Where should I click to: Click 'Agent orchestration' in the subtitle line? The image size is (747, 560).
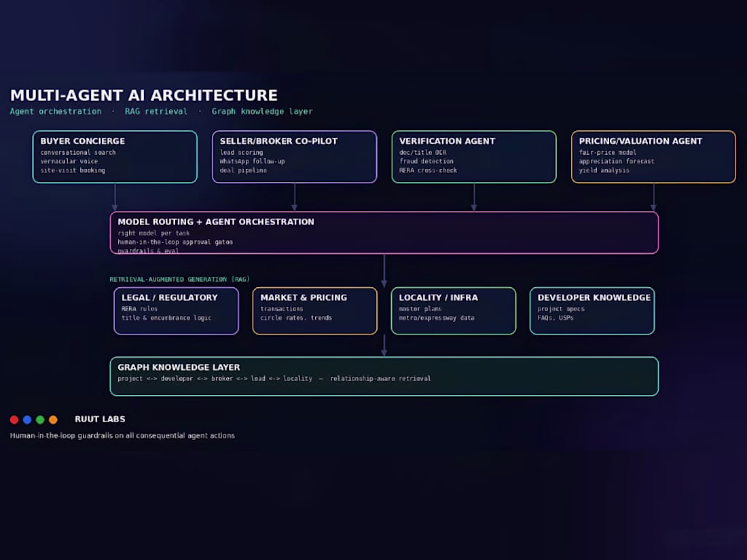(56, 111)
